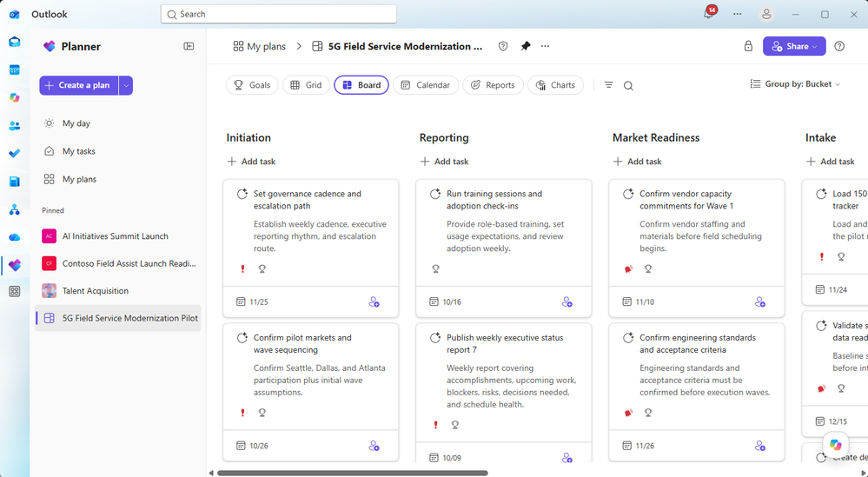
Task: Collapse the Planner navigation pane
Action: 189,46
